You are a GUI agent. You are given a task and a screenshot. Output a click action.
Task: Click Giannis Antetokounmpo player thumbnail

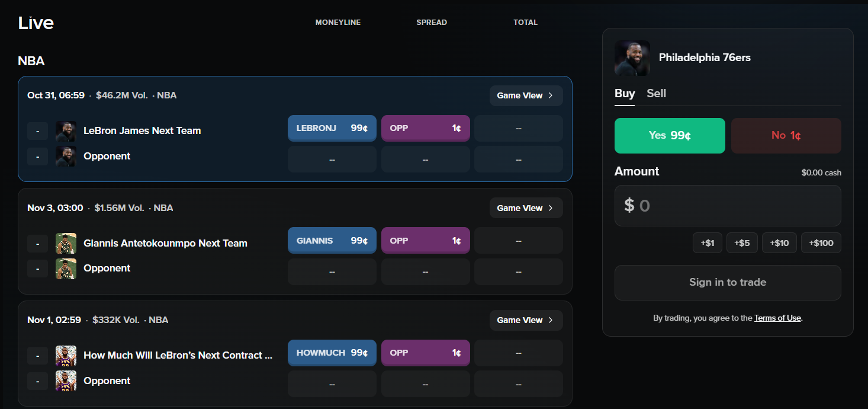pyautogui.click(x=66, y=243)
